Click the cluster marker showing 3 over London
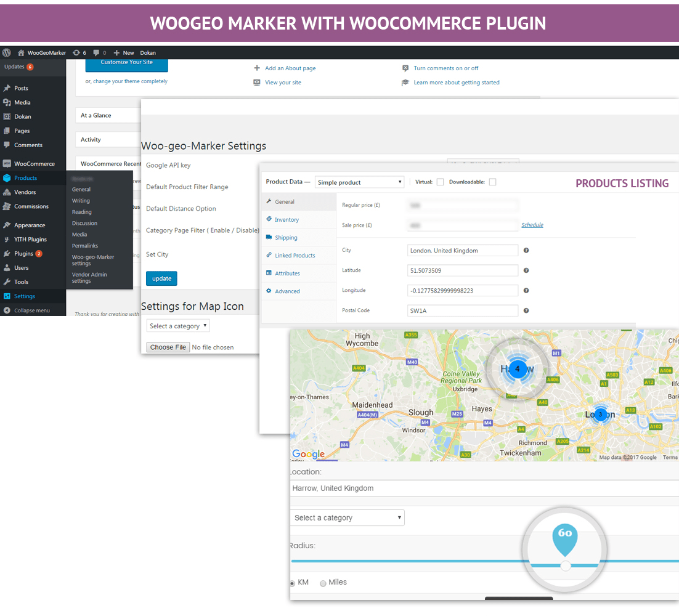The width and height of the screenshot is (679, 616). 601,415
